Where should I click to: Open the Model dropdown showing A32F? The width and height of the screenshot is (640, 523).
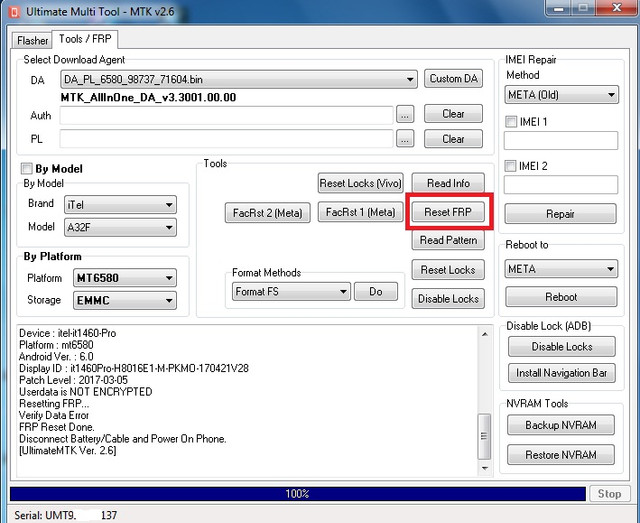[120, 227]
